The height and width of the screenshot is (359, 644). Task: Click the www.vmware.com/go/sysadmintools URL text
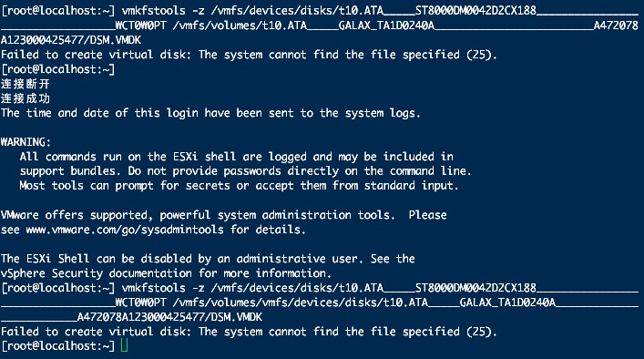click(125, 230)
